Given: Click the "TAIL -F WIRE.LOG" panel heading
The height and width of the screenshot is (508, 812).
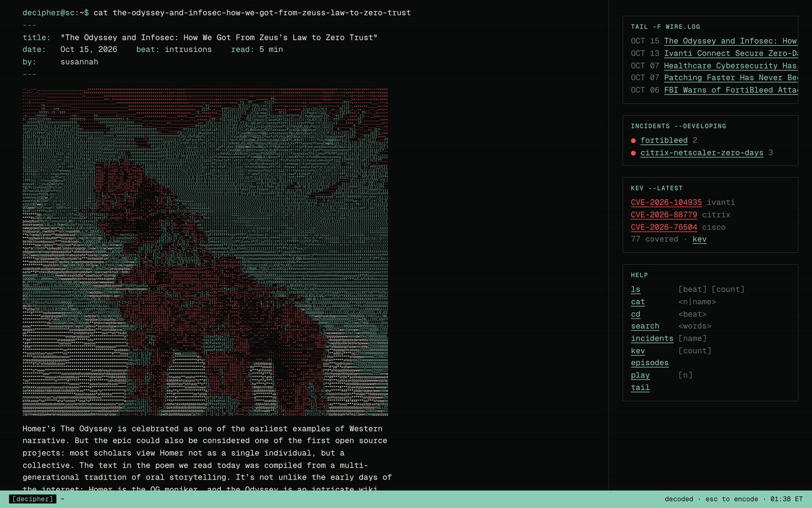Looking at the screenshot, I should click(665, 27).
